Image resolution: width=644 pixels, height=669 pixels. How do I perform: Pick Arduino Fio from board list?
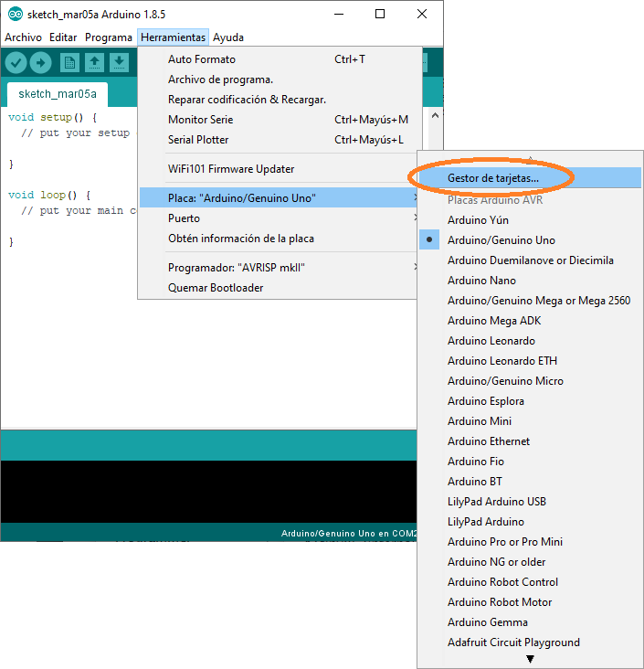pos(530,462)
